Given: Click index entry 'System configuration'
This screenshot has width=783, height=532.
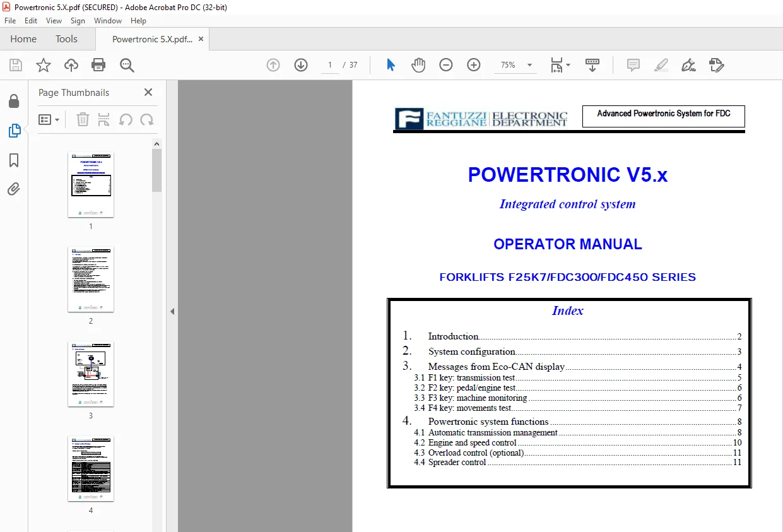Looking at the screenshot, I should pos(472,352).
